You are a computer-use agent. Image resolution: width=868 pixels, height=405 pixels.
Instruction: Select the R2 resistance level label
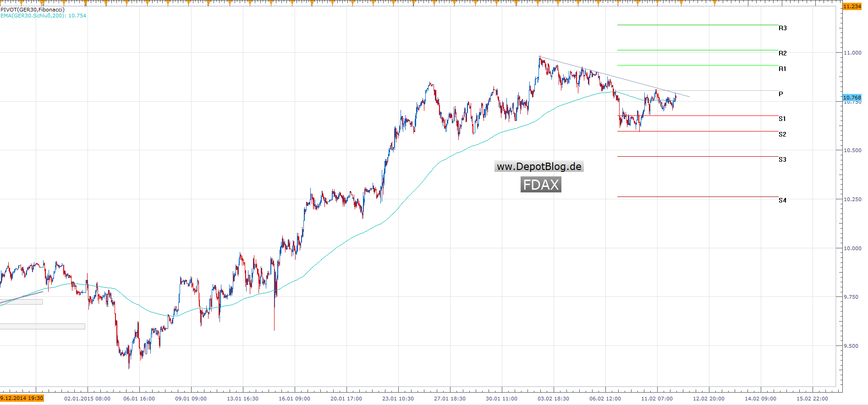tap(782, 54)
